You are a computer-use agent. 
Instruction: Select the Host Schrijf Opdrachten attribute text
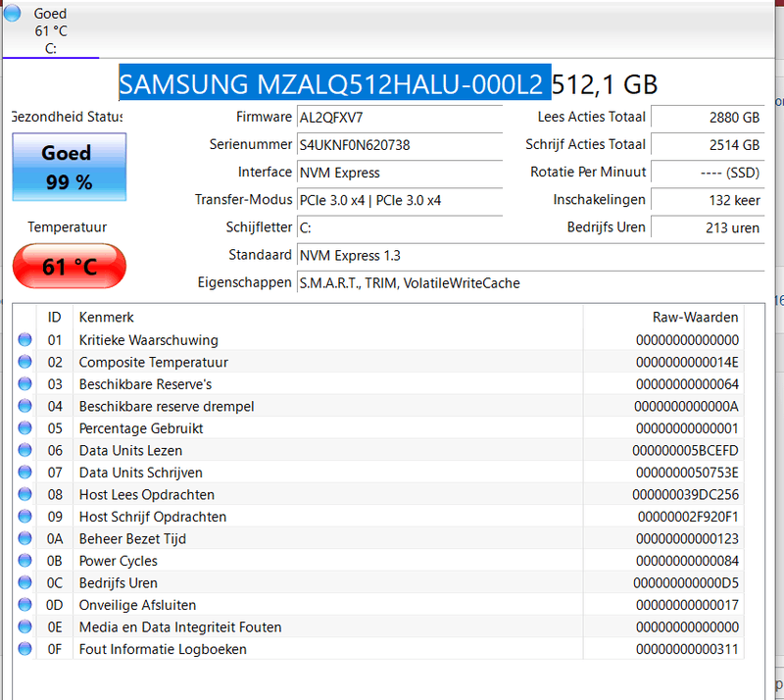(153, 517)
